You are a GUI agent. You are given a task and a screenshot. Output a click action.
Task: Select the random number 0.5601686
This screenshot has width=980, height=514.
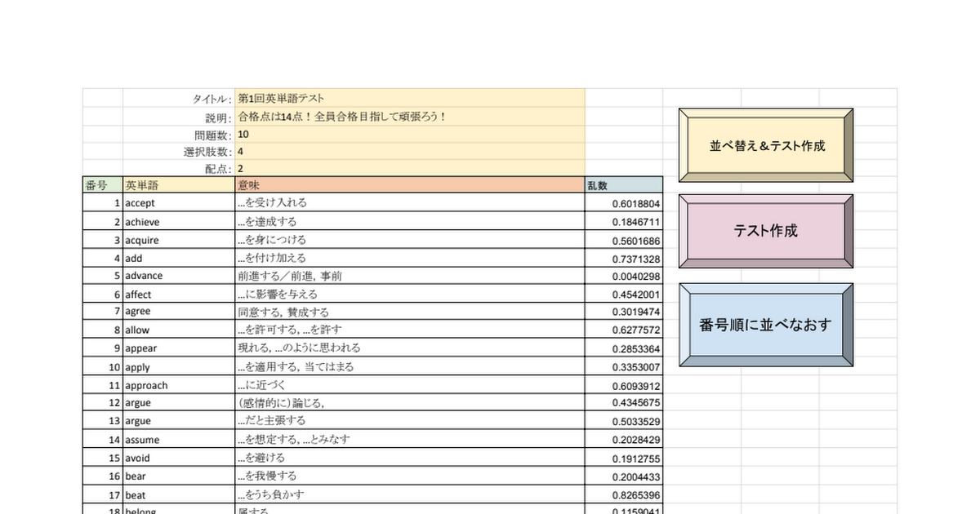624,240
